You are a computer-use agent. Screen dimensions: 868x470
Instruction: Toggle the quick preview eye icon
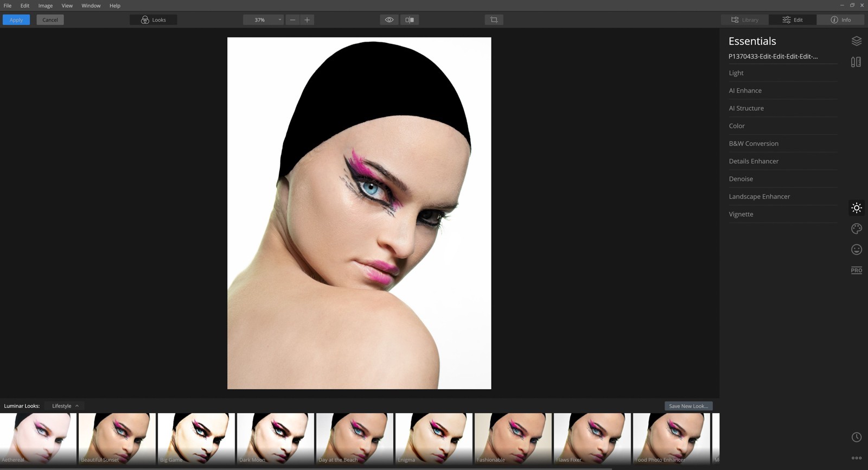pos(389,20)
